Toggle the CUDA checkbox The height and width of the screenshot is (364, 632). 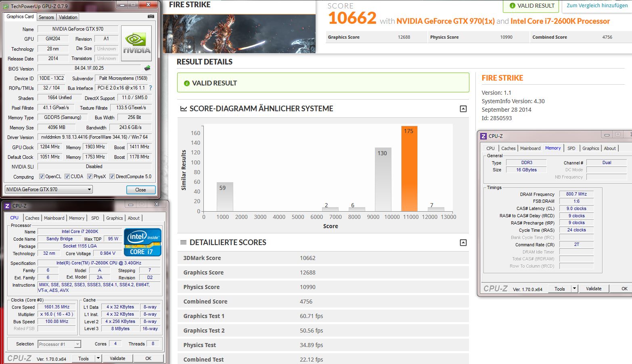tap(67, 177)
